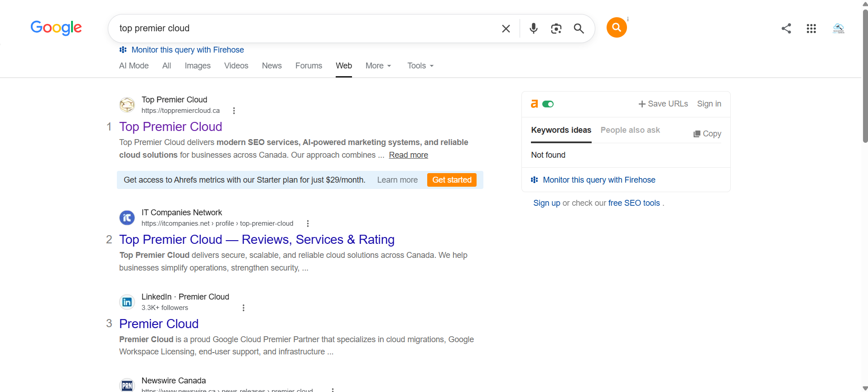
Task: Open the free SEO tools link
Action: pos(634,203)
